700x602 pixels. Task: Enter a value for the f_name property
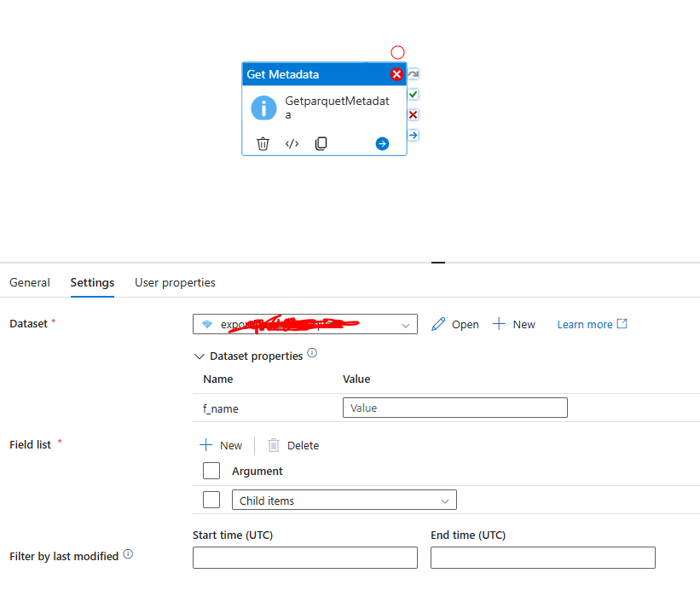pyautogui.click(x=454, y=408)
